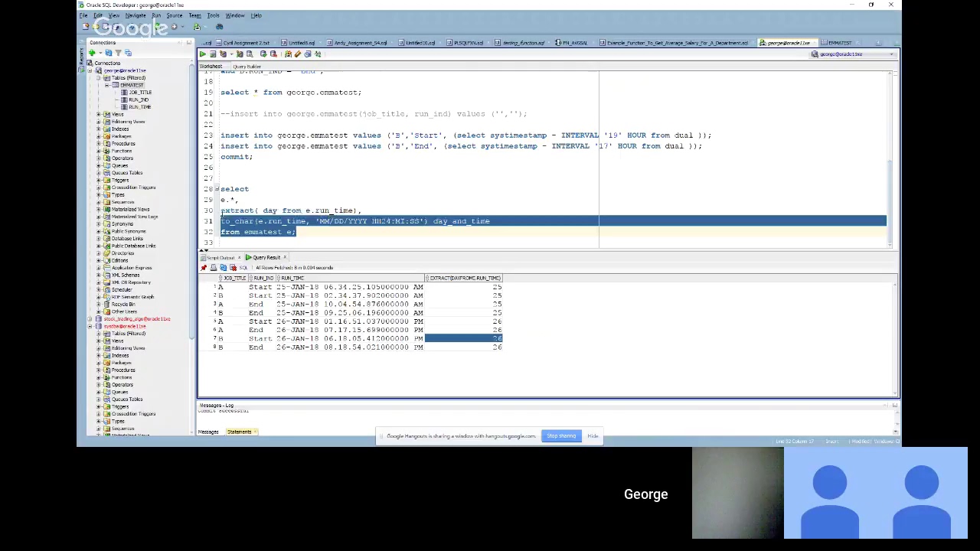
Task: Expand the Materialized Views node
Action: click(98, 209)
